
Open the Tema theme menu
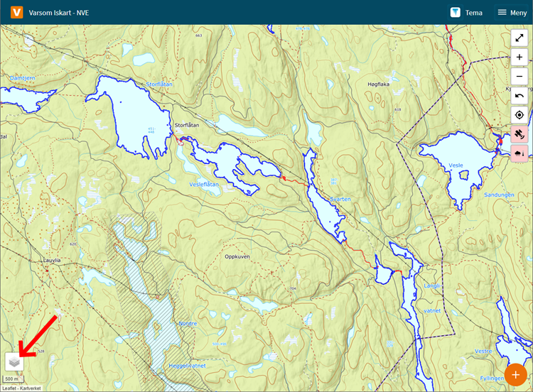click(x=467, y=12)
